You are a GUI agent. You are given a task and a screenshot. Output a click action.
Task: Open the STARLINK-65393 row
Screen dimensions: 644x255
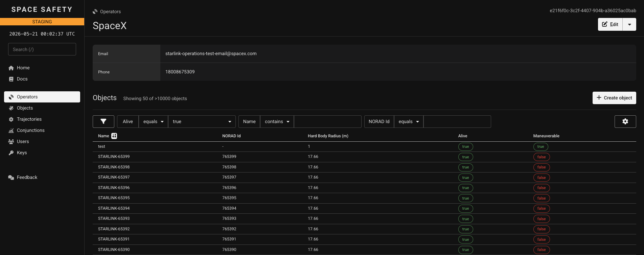click(364, 219)
